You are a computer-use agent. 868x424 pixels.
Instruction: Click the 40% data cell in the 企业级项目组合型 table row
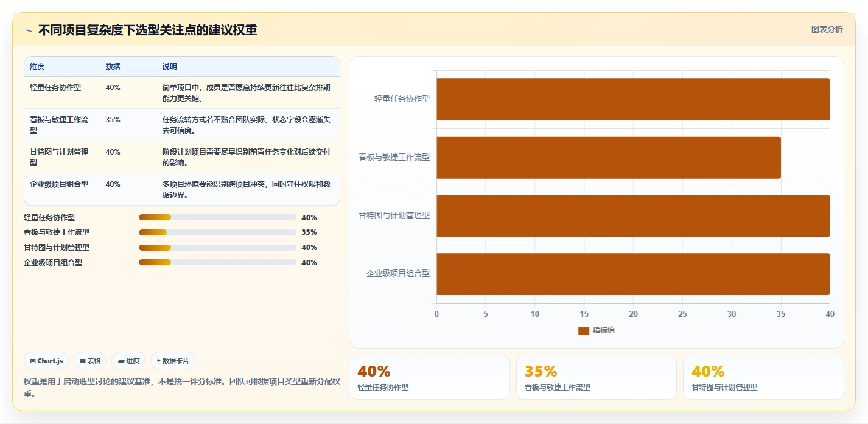(x=113, y=184)
